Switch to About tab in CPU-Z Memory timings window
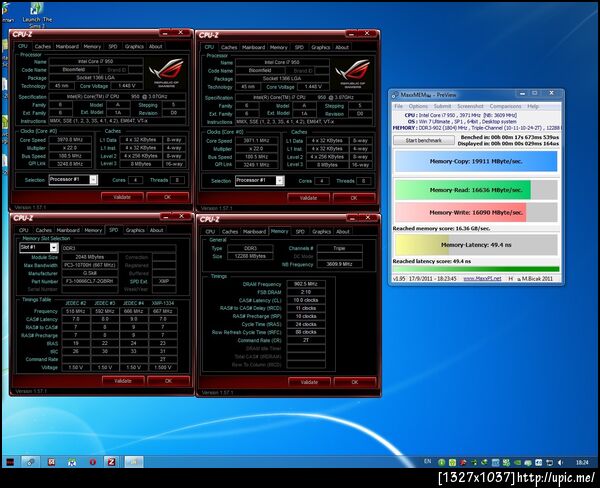Image resolution: width=600 pixels, height=488 pixels. 342,232
